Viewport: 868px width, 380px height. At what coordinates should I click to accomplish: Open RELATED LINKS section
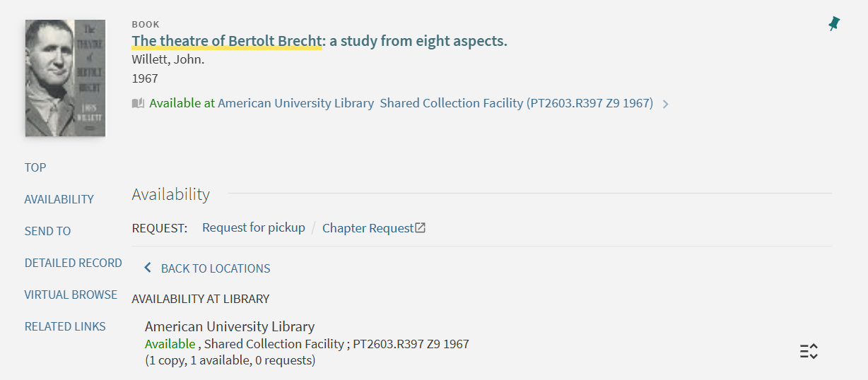(65, 326)
